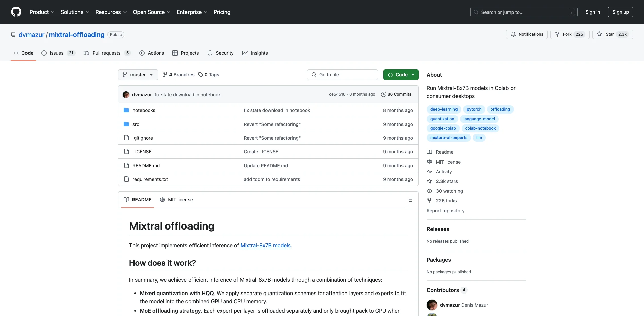Click the scales icon beside MIT license in About
644x316 pixels.
coord(429,162)
